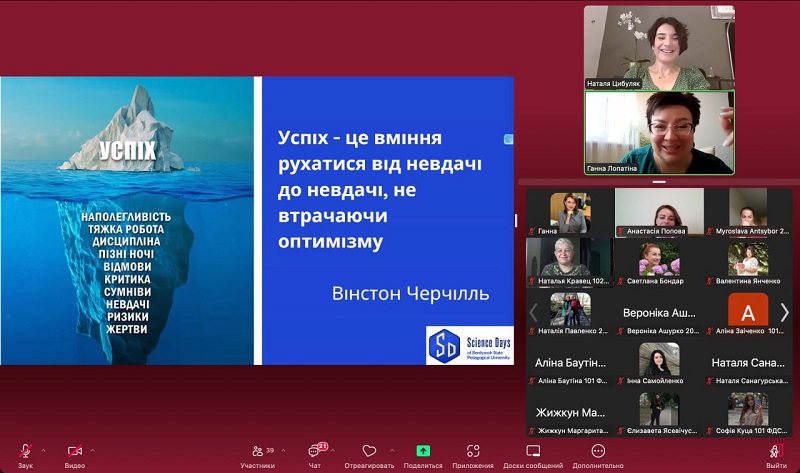Go to previous page of participant gallery
The height and width of the screenshot is (473, 800).
tap(533, 313)
